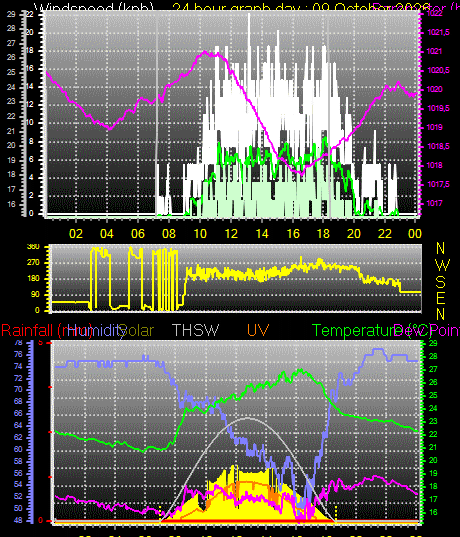
Task: Select the blue 58 humidity axis value
Action: tap(18, 461)
